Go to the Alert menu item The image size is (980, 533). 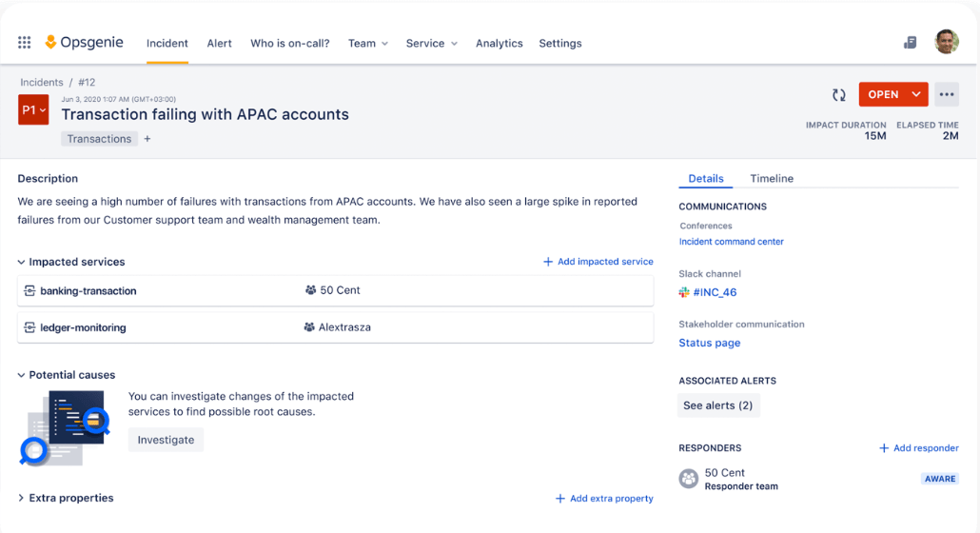219,44
